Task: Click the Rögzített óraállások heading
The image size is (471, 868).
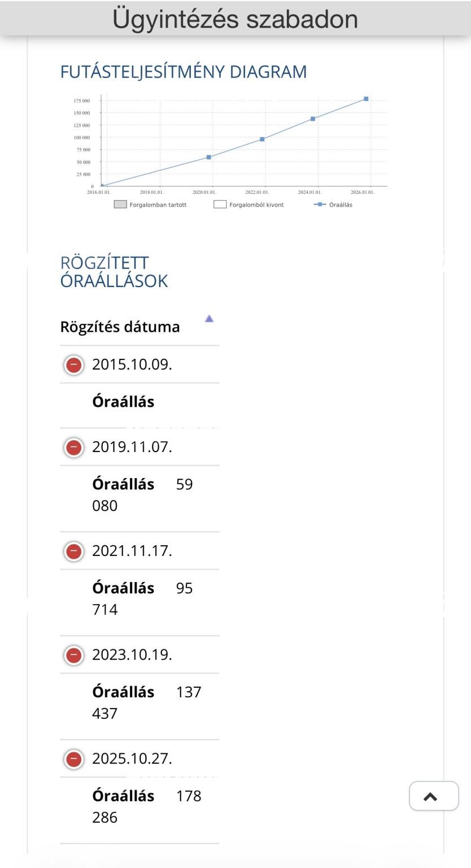Action: point(114,272)
